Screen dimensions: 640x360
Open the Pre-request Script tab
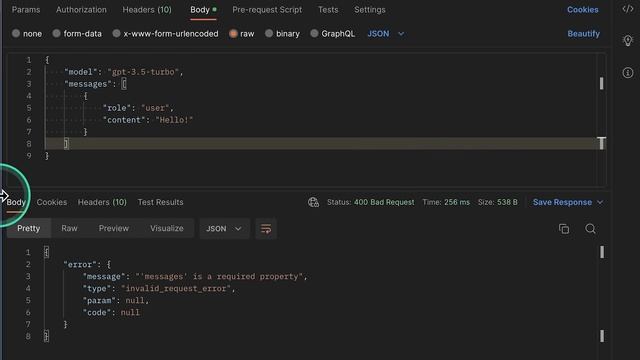pos(267,10)
